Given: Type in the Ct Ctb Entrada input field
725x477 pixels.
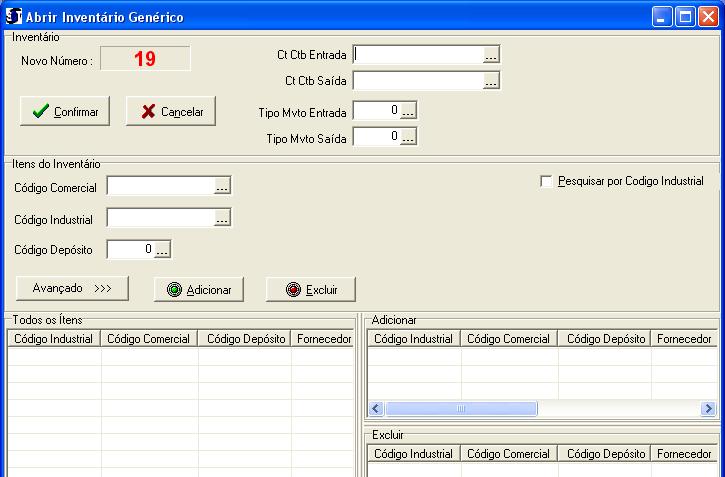Looking at the screenshot, I should point(418,55).
